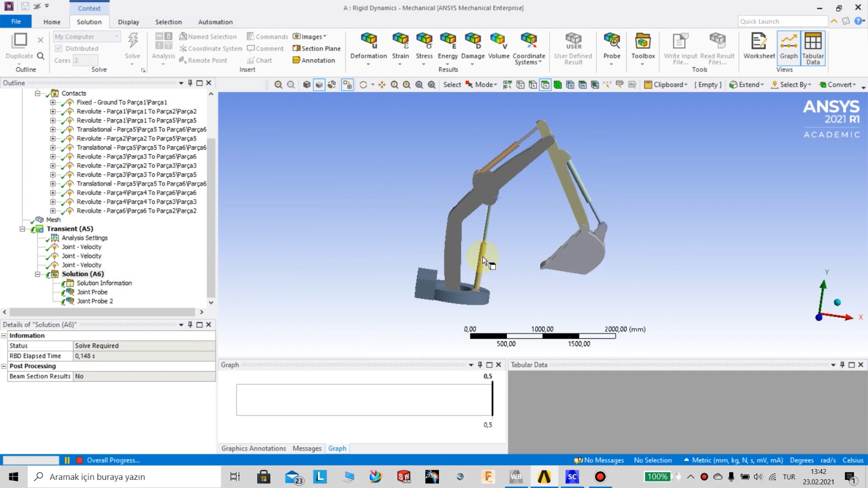Select Joint Probe 2 in the tree

(x=95, y=301)
